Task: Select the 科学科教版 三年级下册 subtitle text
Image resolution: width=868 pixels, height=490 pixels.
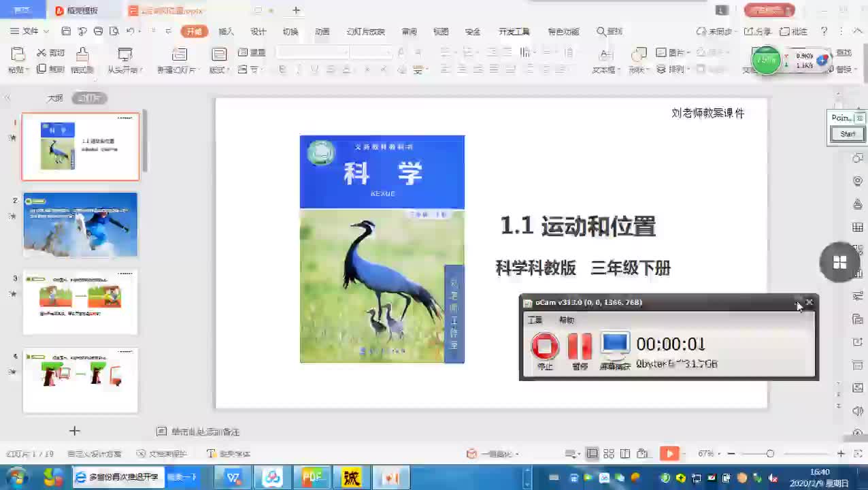Action: tap(584, 268)
